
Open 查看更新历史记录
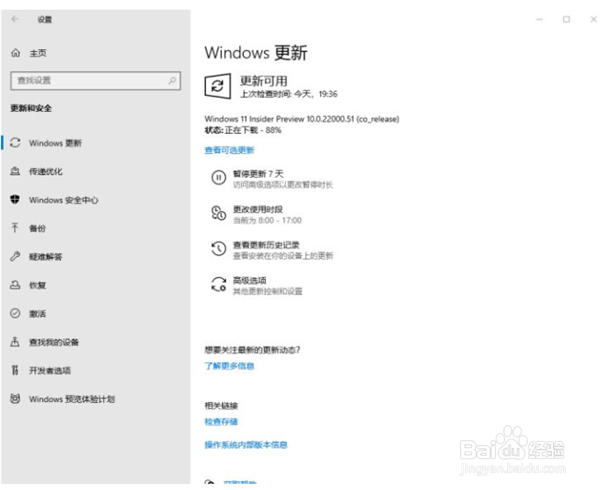click(272, 249)
